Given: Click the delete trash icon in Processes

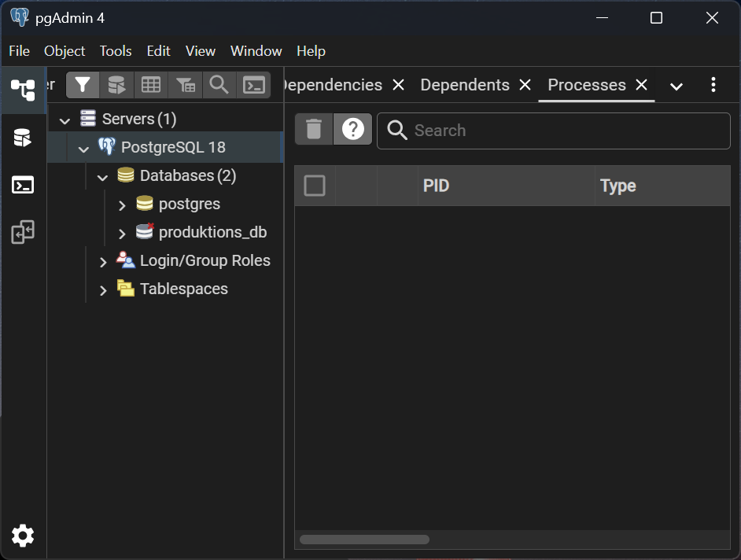Looking at the screenshot, I should tap(314, 130).
